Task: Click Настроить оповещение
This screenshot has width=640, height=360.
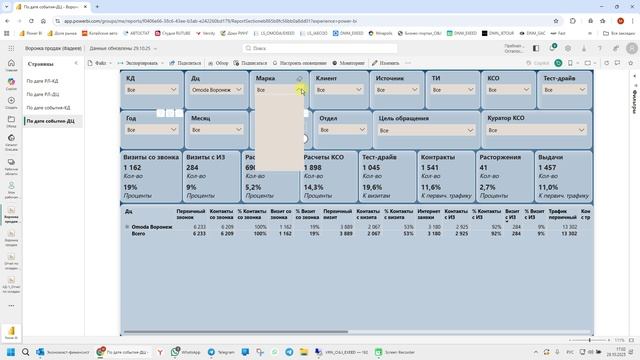Action: coord(300,63)
